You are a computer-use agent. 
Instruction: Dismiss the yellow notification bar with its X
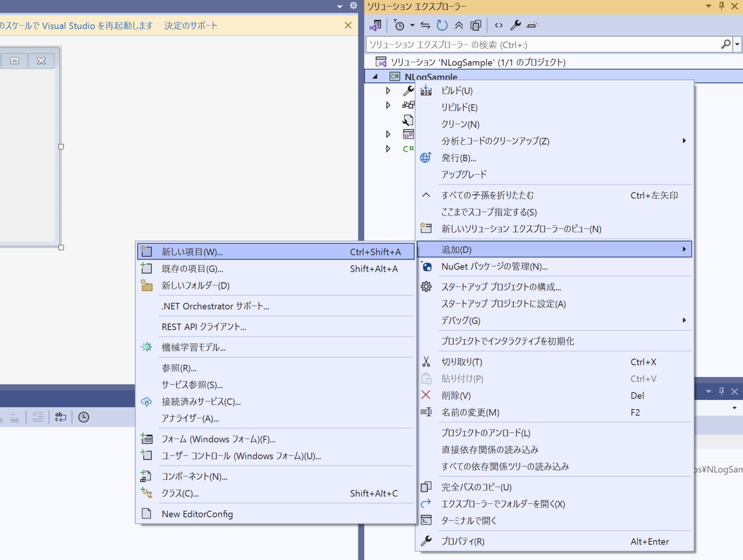[x=348, y=25]
